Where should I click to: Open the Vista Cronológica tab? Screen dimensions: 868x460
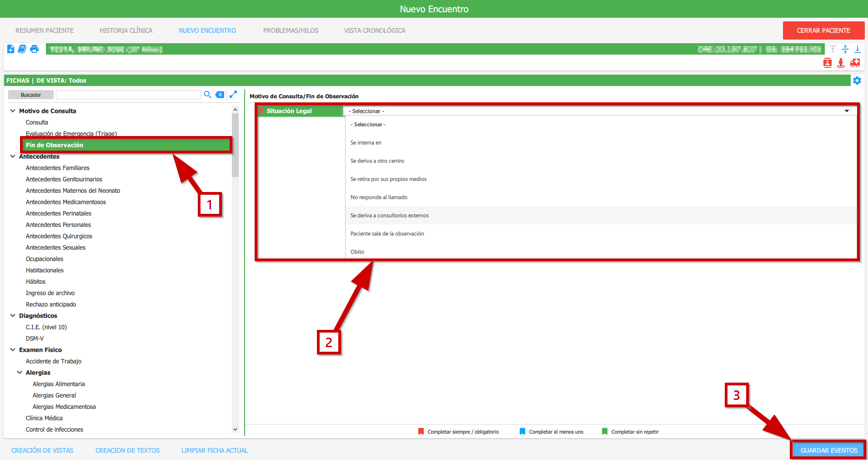coord(374,30)
